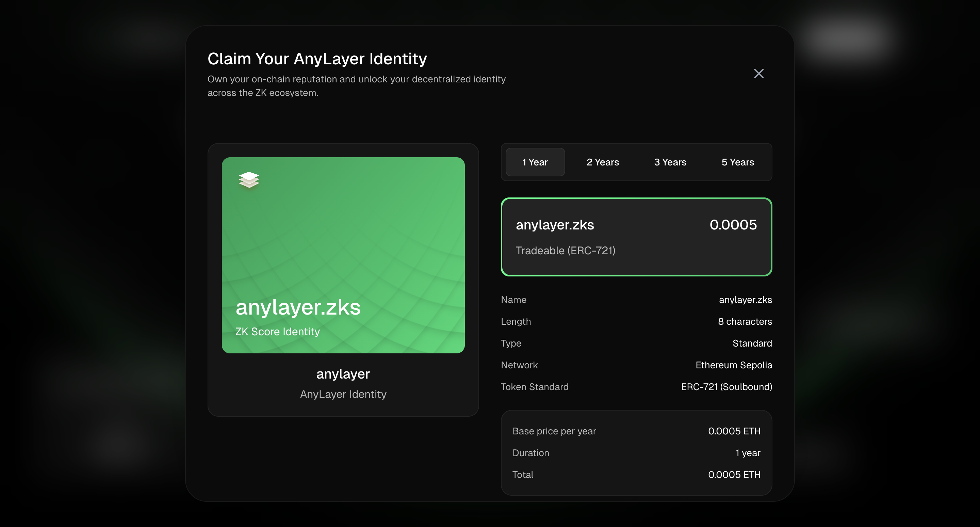Select the 1 Year duration tab
This screenshot has height=527, width=980.
pyautogui.click(x=535, y=162)
